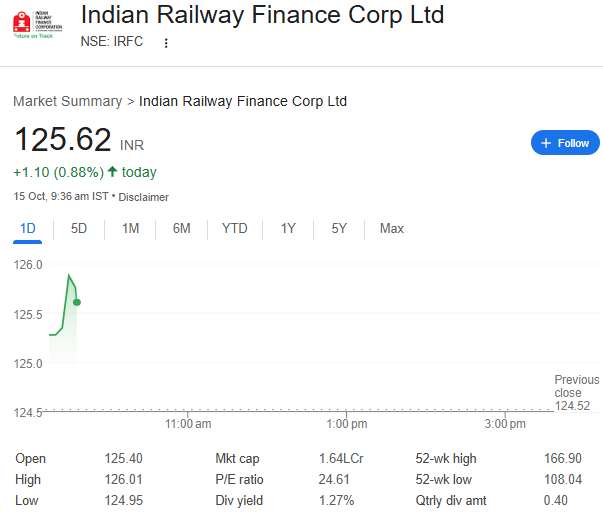The width and height of the screenshot is (603, 512).
Task: Show the Max range chart
Action: (391, 229)
